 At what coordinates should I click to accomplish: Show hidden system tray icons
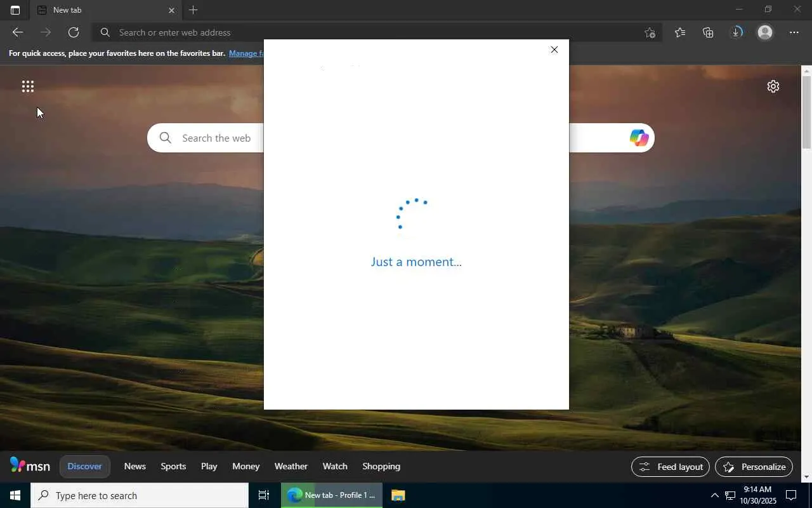714,495
